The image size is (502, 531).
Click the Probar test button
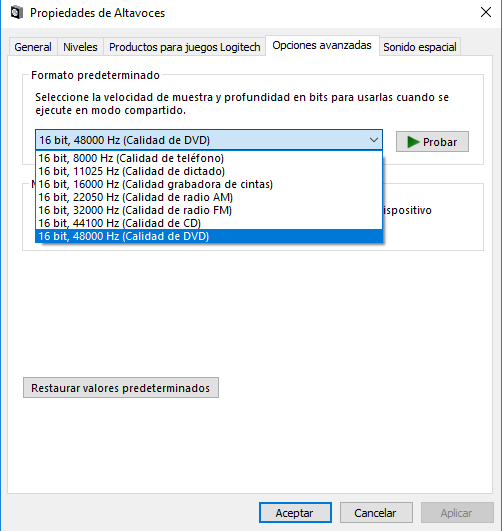[432, 142]
